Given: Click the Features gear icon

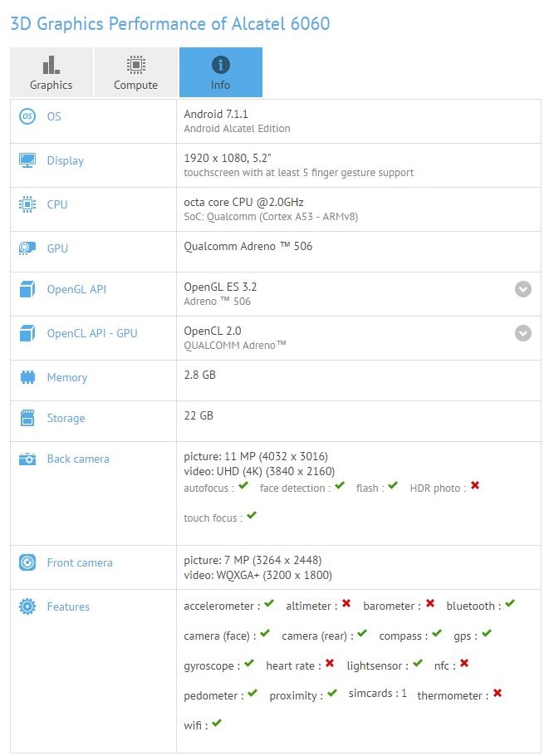Looking at the screenshot, I should (27, 606).
